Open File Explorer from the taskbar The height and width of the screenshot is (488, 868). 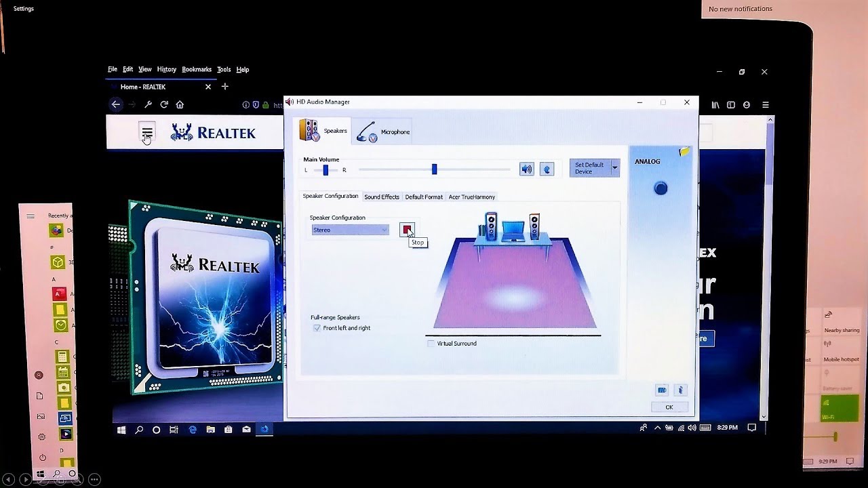211,430
